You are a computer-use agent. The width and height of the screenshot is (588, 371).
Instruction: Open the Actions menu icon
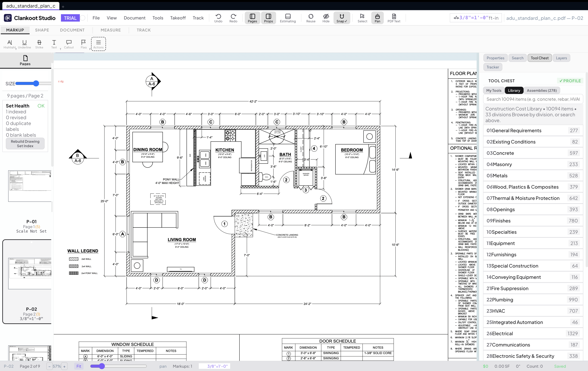coord(98,44)
